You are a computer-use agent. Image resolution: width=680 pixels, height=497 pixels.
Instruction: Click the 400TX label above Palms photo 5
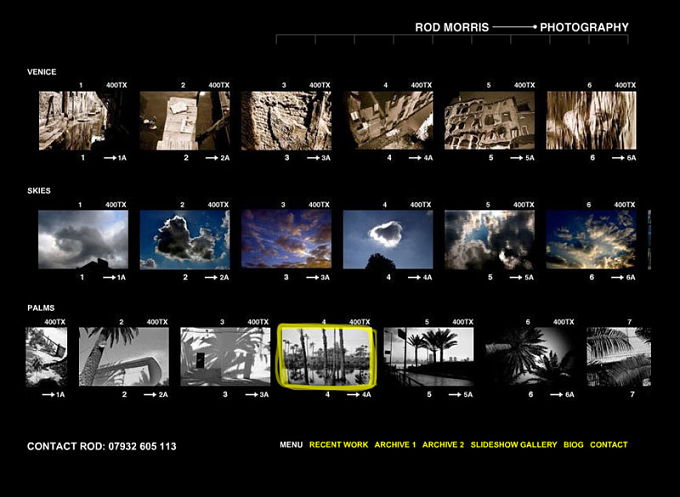(x=463, y=322)
